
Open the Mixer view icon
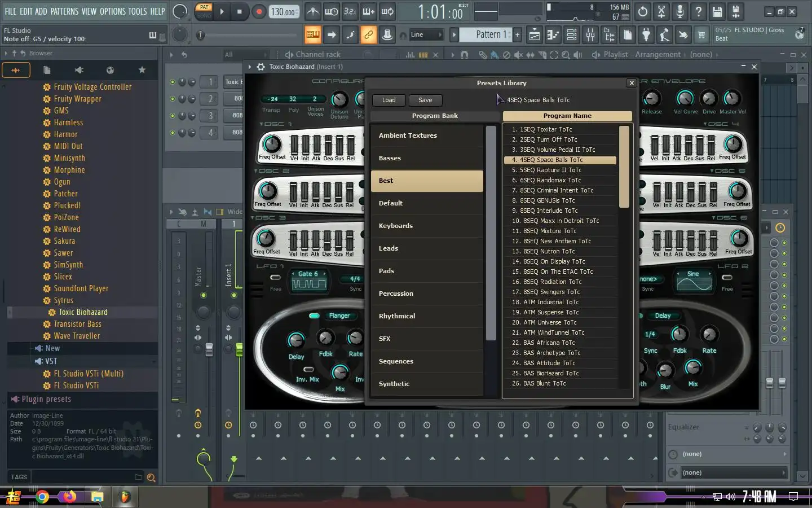click(590, 35)
